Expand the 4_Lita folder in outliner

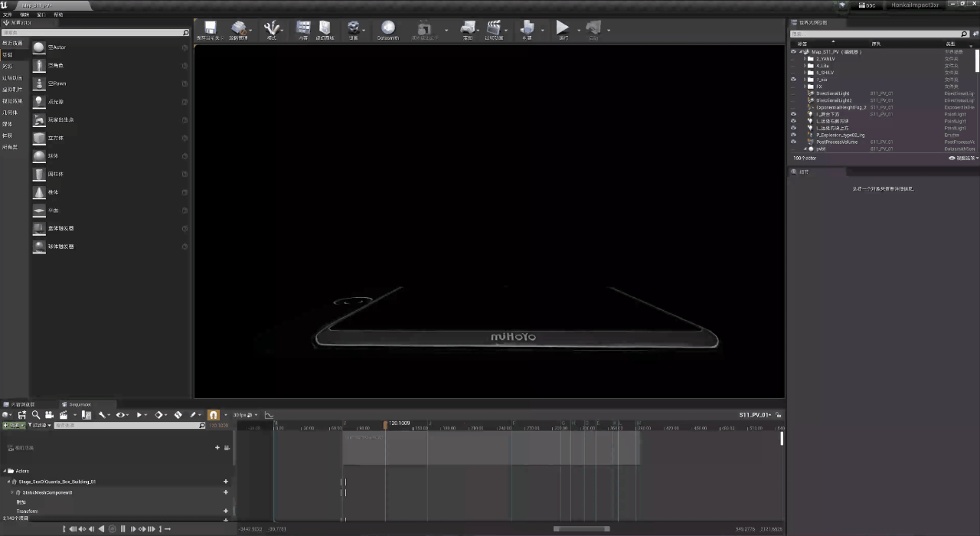[x=805, y=66]
